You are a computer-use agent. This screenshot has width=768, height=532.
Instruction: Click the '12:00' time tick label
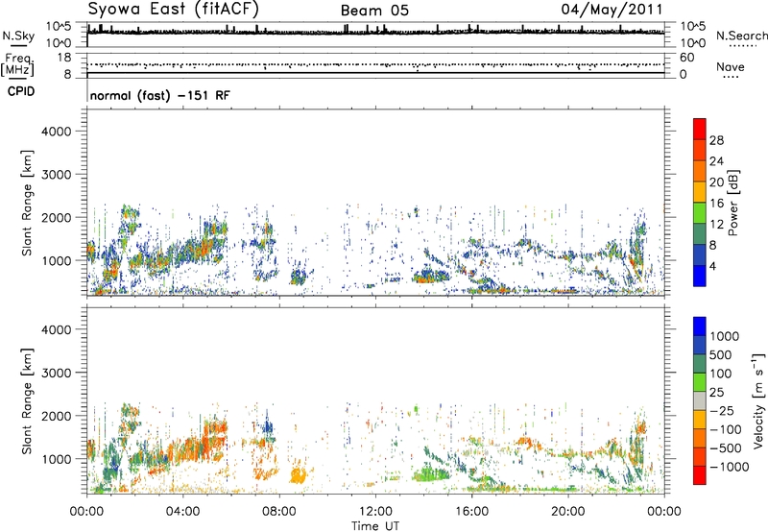click(375, 512)
